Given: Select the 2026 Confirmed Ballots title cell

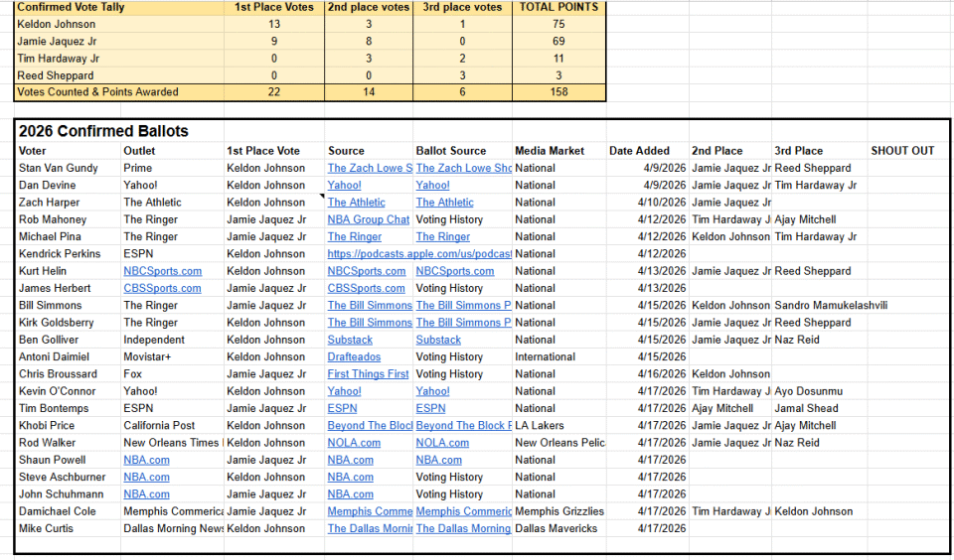Looking at the screenshot, I should click(103, 131).
